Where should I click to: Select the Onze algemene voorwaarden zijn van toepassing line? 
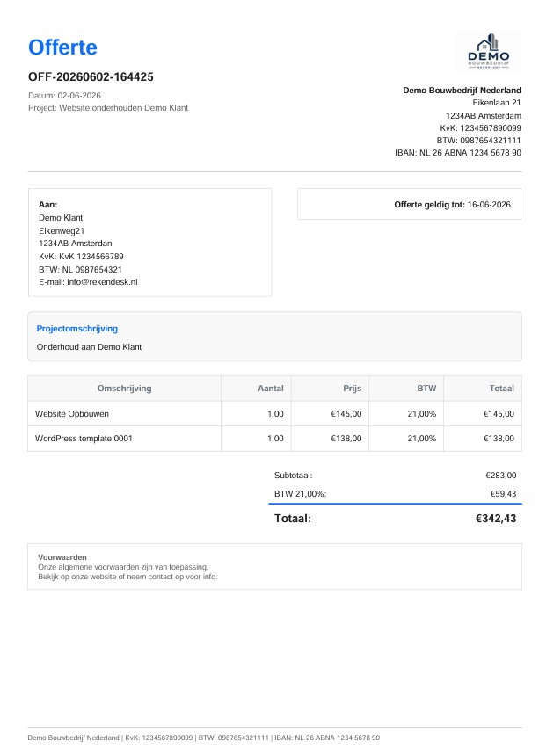[123, 567]
